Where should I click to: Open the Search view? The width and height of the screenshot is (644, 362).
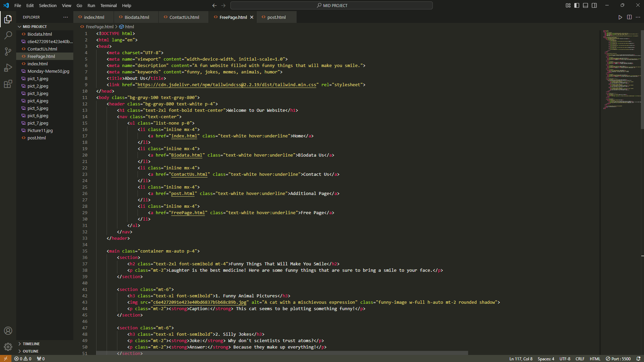coord(8,35)
